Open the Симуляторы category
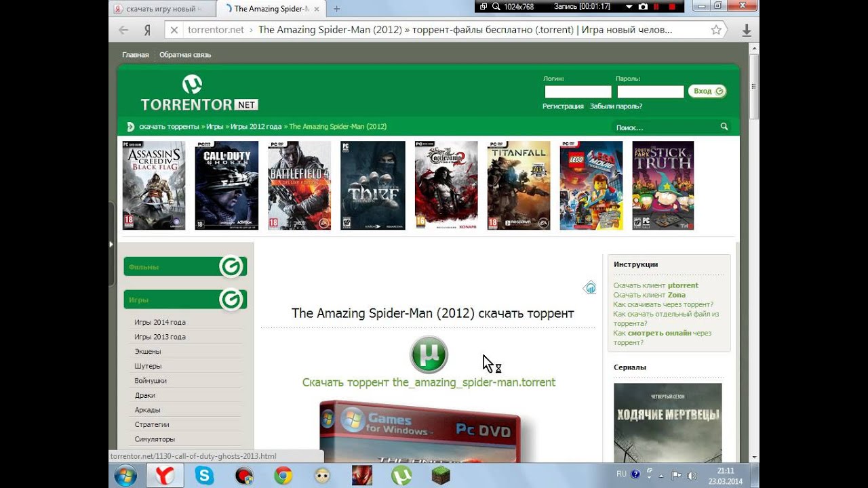 pos(155,439)
